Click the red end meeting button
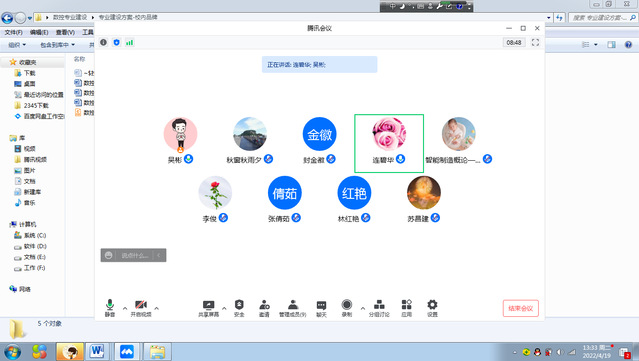This screenshot has width=639, height=361. tap(520, 308)
